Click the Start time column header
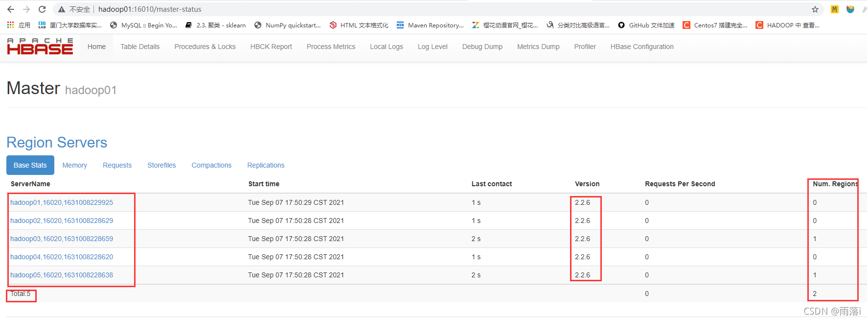The image size is (868, 320). 264,184
